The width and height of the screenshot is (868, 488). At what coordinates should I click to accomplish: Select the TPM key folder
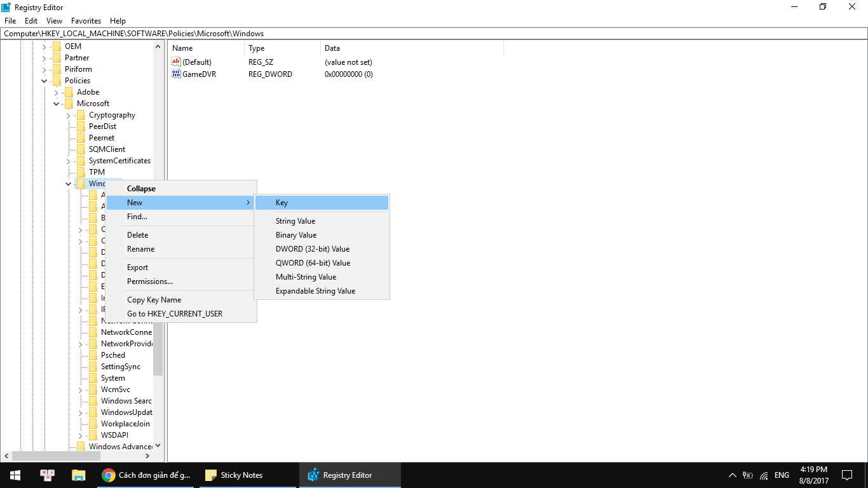coord(97,172)
